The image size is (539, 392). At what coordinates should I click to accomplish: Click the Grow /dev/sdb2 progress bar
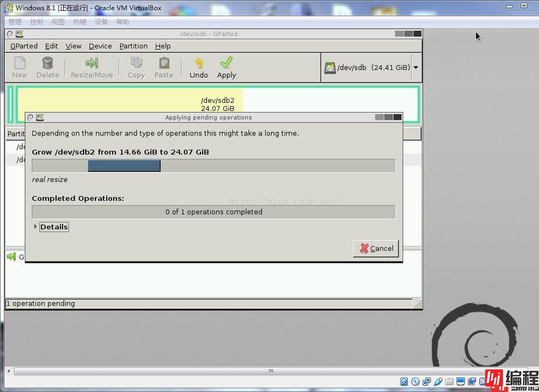tap(213, 165)
